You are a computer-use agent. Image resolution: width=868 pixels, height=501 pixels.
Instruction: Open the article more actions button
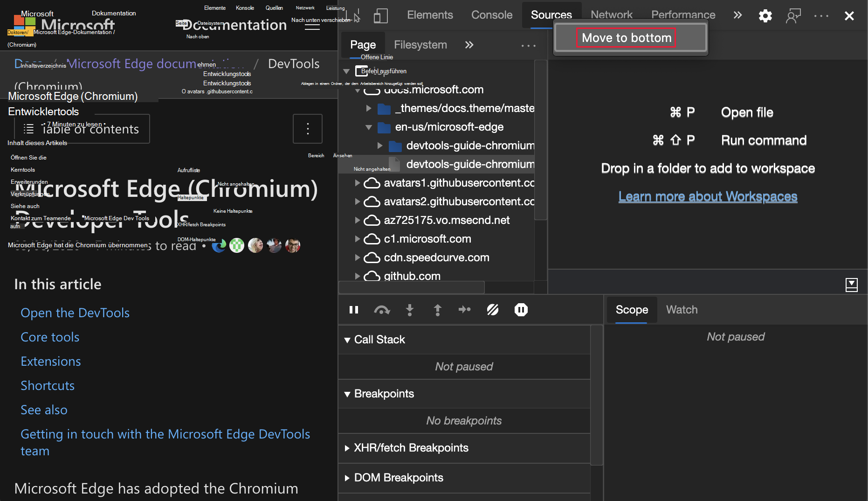tap(308, 129)
